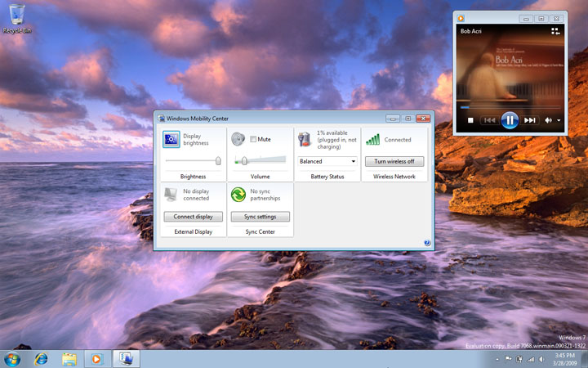588x368 pixels.
Task: Pause the playing track
Action: pos(510,120)
